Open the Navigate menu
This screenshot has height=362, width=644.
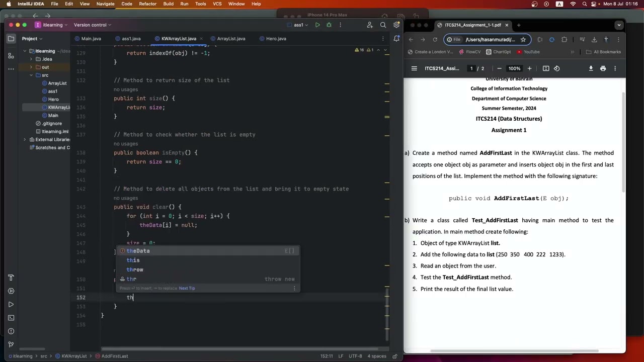coord(105,4)
